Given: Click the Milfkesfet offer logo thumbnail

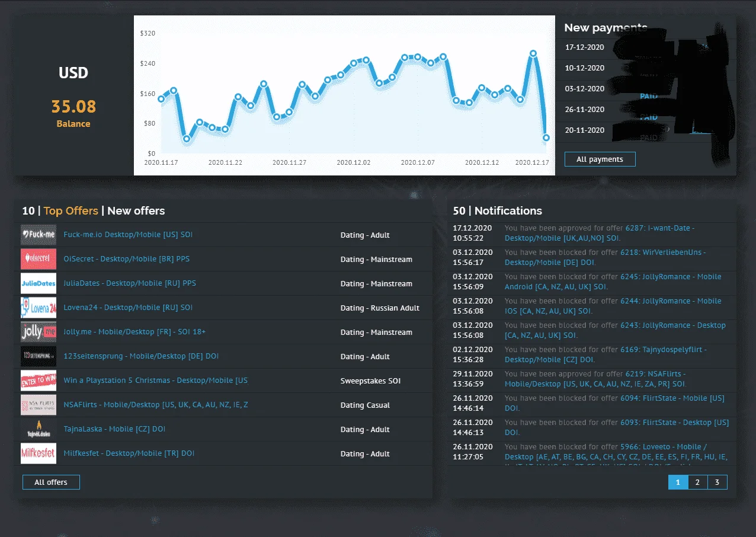Looking at the screenshot, I should [39, 453].
